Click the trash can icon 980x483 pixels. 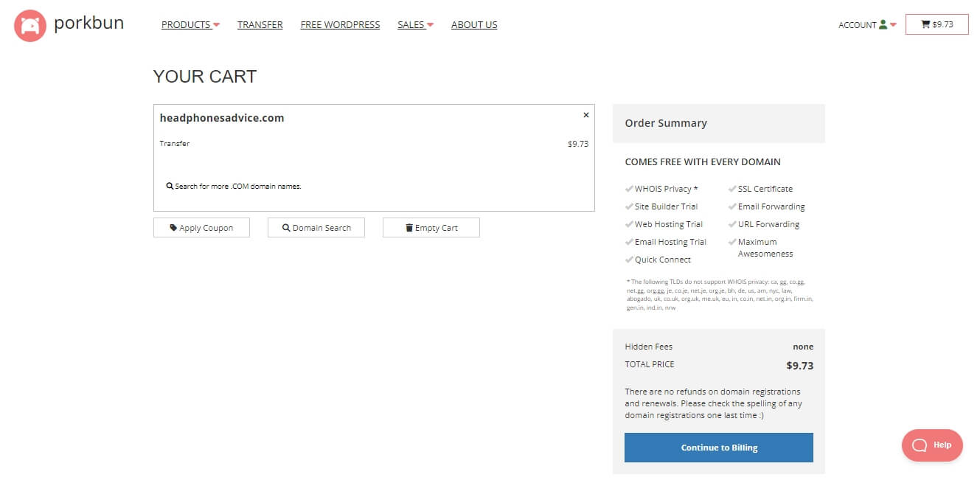[409, 228]
